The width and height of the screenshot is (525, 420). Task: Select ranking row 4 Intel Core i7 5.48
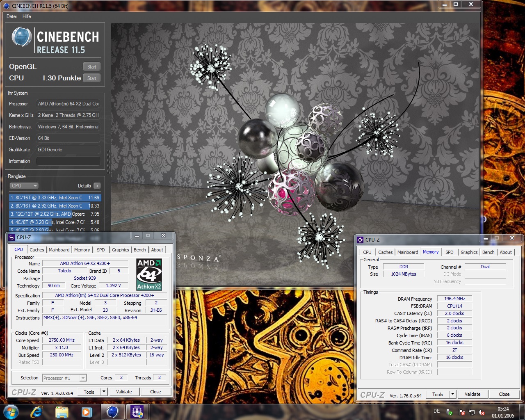(x=55, y=222)
